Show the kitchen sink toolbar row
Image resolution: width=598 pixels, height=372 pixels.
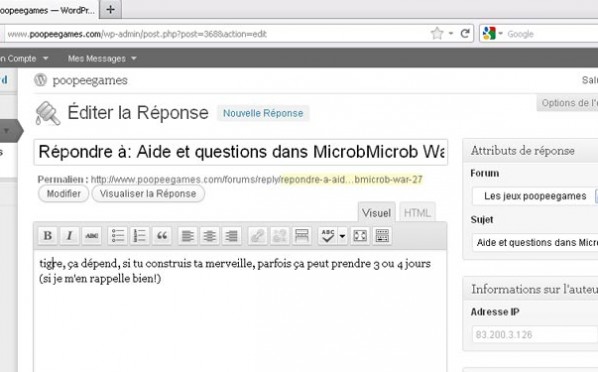pyautogui.click(x=382, y=235)
